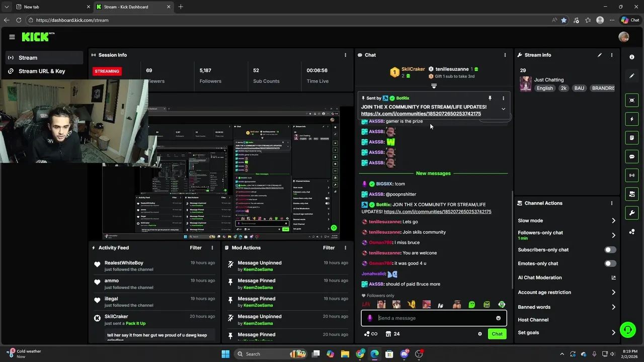Click the New messages divider
644x362 pixels.
tap(433, 173)
